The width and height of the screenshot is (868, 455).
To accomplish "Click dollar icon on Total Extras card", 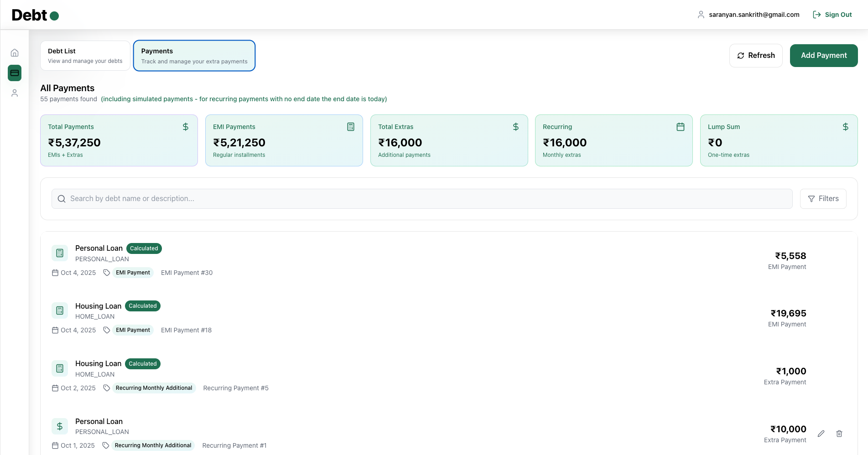I will pos(516,127).
